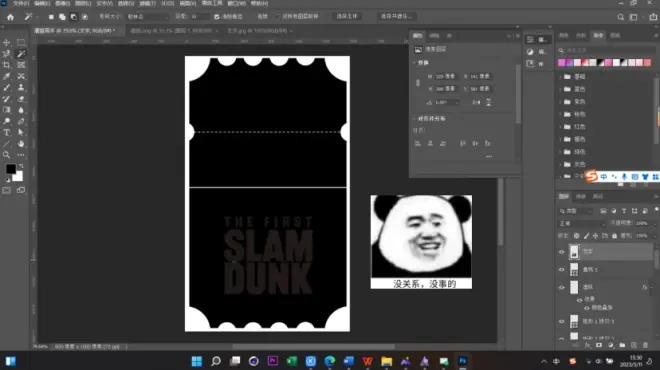Screen dimensions: 660x370
Task: Open the 取样大小 sample size dropdown
Action: click(x=148, y=17)
